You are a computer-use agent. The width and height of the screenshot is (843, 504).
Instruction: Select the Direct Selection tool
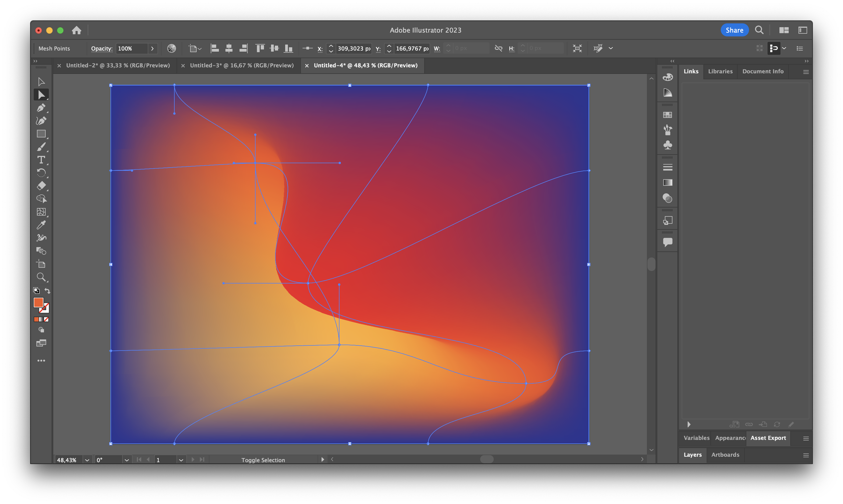tap(41, 94)
